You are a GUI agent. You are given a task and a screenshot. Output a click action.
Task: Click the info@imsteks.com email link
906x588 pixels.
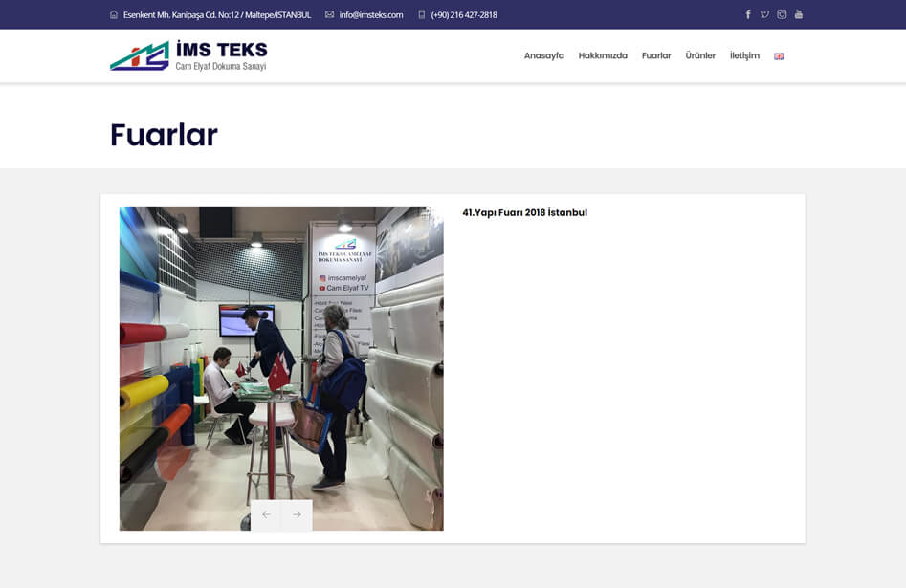click(x=370, y=14)
